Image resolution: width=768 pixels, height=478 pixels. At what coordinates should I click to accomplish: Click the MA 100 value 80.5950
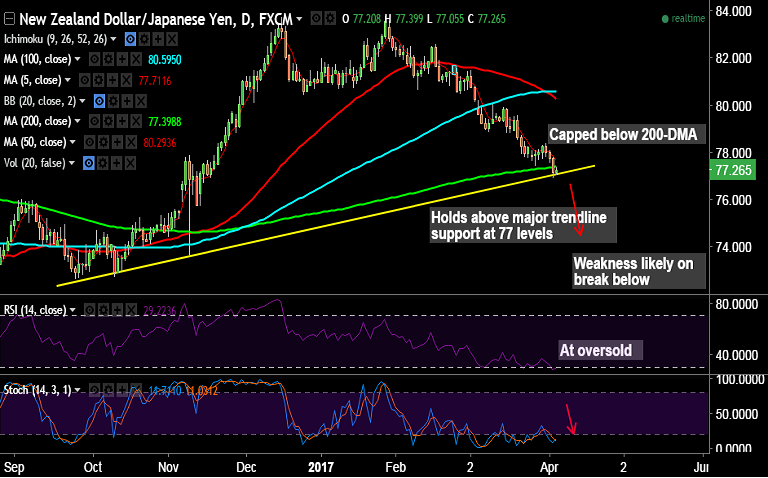[165, 60]
